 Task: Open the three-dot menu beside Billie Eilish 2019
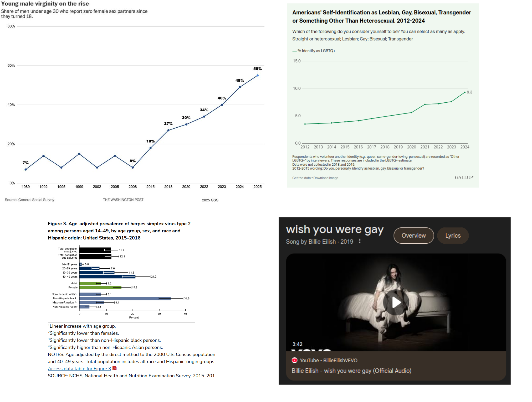[x=360, y=241]
